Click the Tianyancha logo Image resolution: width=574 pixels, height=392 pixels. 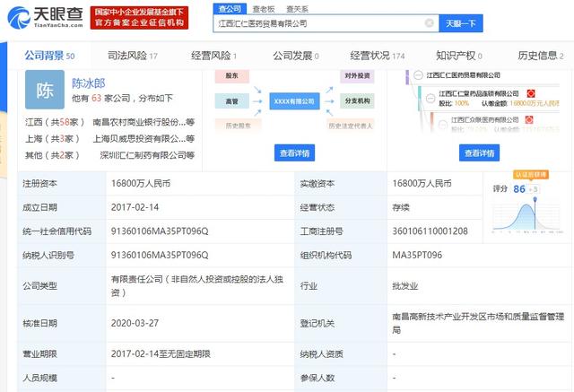pyautogui.click(x=46, y=17)
